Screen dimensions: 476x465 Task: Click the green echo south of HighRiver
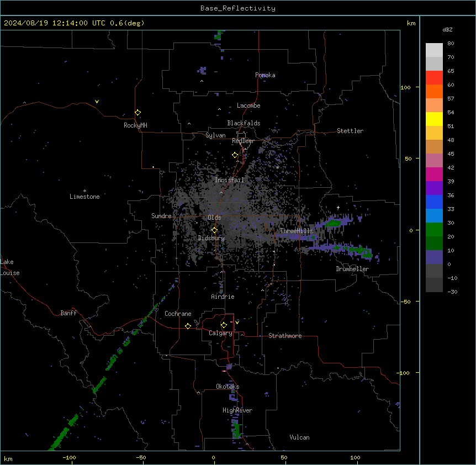(x=237, y=430)
